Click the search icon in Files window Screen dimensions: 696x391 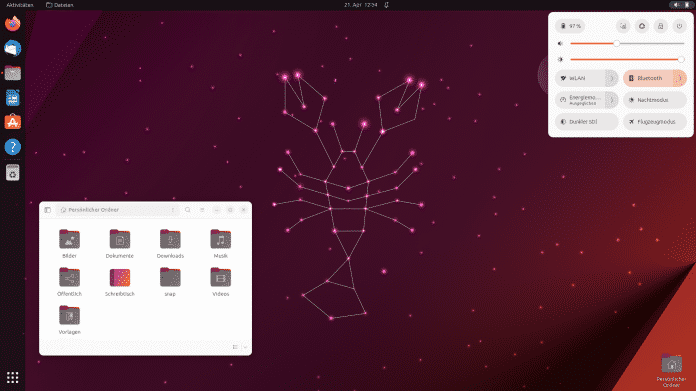click(188, 210)
